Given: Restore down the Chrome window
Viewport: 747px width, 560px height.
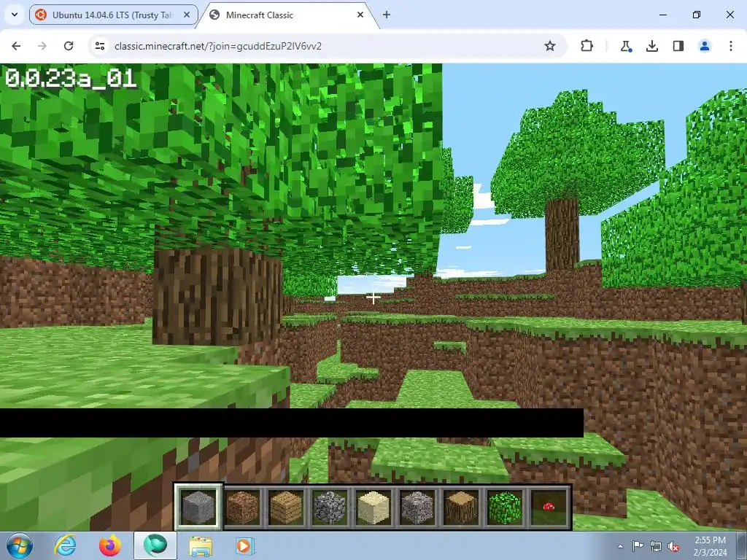Looking at the screenshot, I should coord(697,15).
